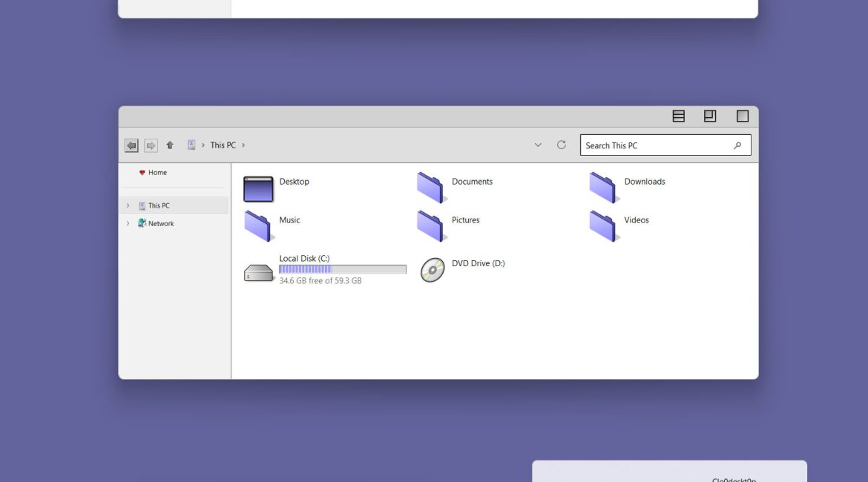Go up one folder level
This screenshot has width=868, height=482.
tap(170, 145)
